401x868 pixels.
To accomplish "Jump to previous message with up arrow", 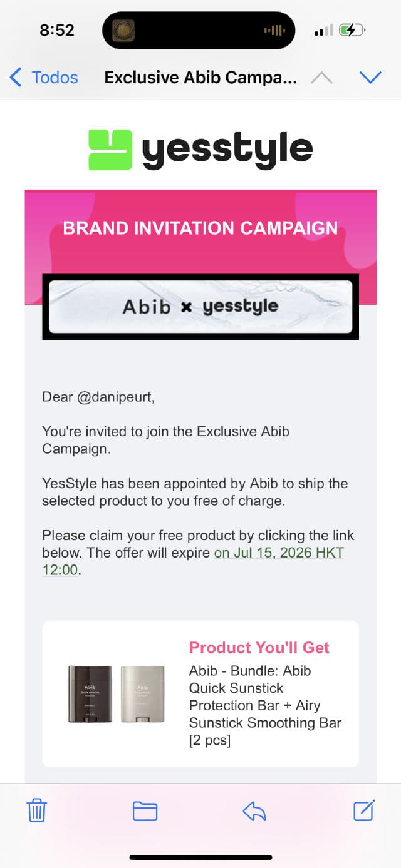I will point(321,78).
